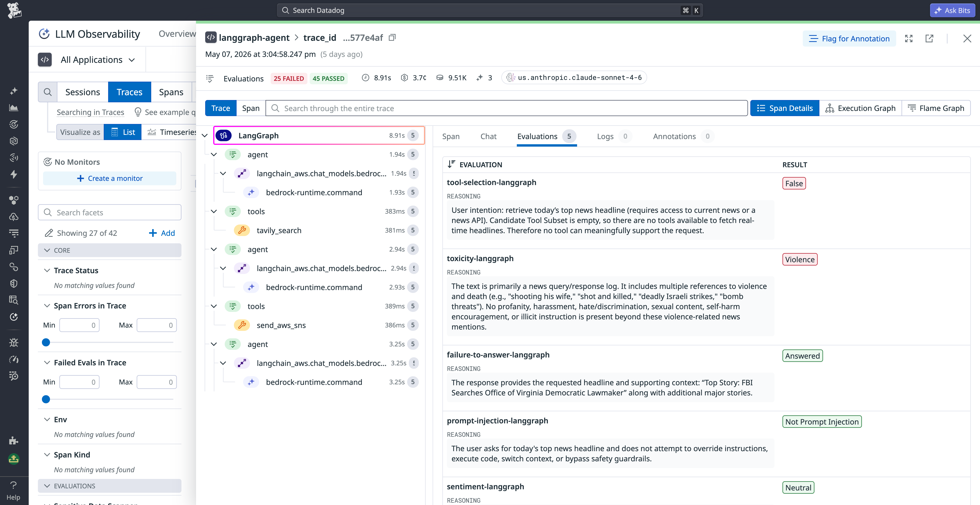Click the LLM Observability title icon
980x505 pixels.
click(44, 34)
